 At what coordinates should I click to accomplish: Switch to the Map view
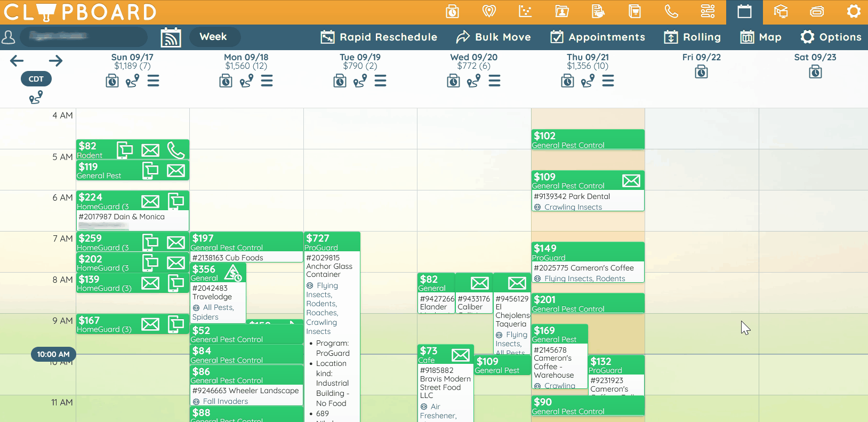(761, 37)
